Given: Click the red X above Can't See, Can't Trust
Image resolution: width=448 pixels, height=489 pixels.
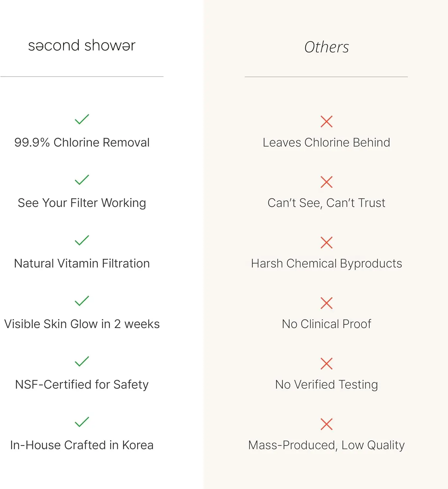Looking at the screenshot, I should click(326, 182).
